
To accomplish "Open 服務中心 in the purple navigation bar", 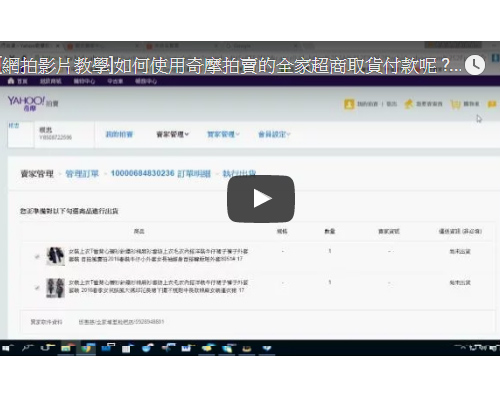I will pos(146,81).
